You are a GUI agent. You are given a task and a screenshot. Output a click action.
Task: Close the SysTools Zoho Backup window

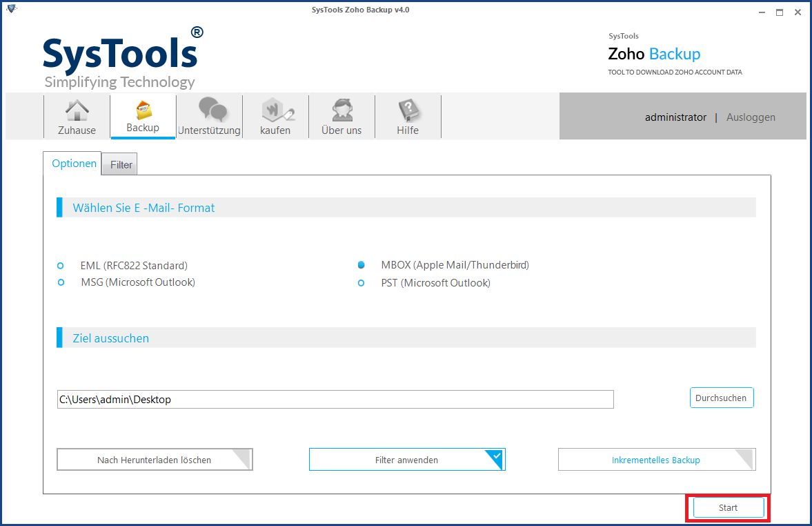pyautogui.click(x=798, y=12)
